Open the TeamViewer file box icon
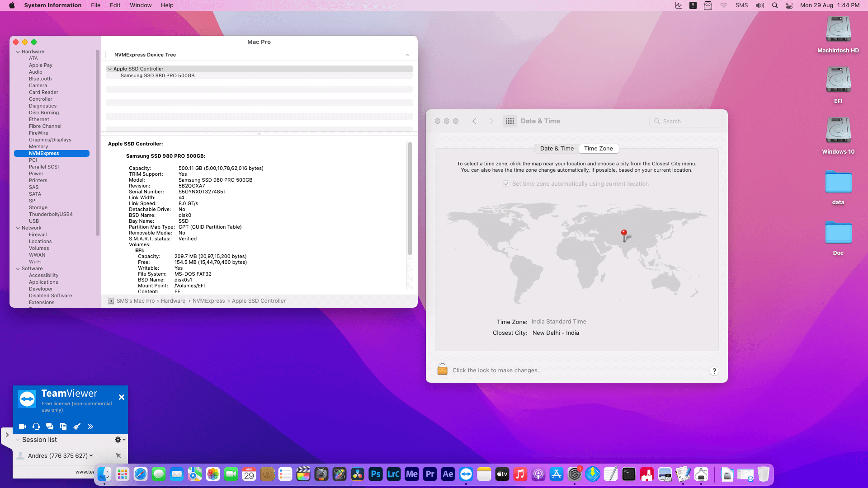Screen dimensions: 868x488 pyautogui.click(x=63, y=427)
